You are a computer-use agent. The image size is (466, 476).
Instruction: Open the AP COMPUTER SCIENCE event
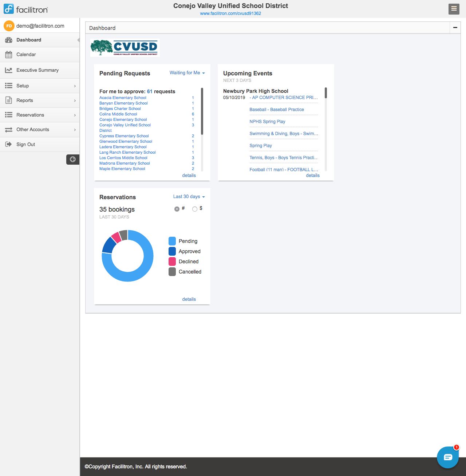click(x=284, y=98)
